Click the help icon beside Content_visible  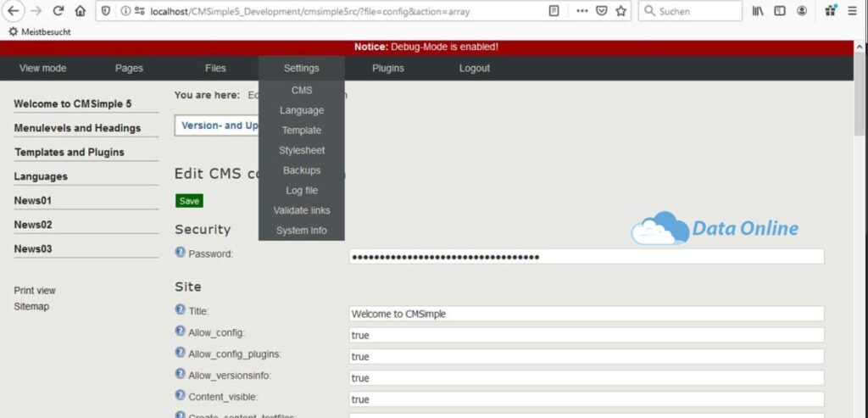pyautogui.click(x=180, y=395)
